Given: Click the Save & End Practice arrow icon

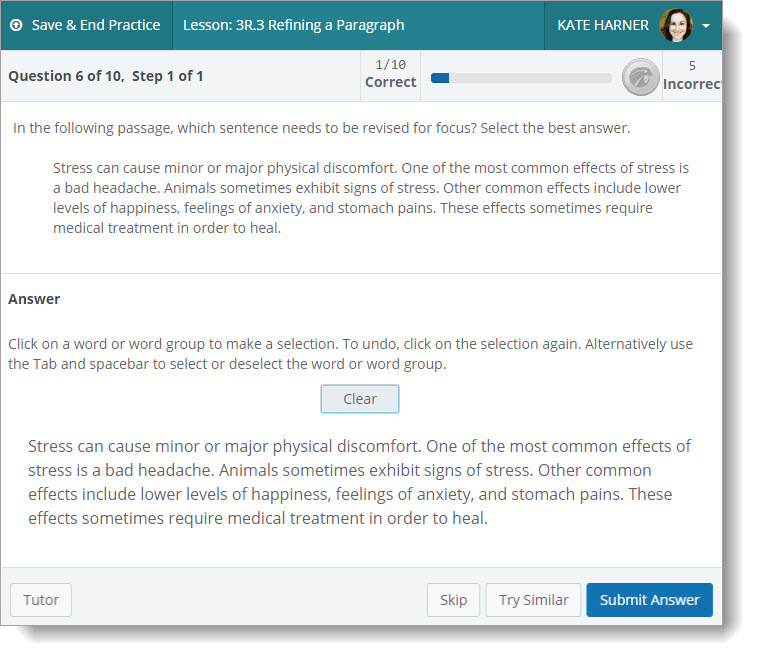Looking at the screenshot, I should point(17,25).
